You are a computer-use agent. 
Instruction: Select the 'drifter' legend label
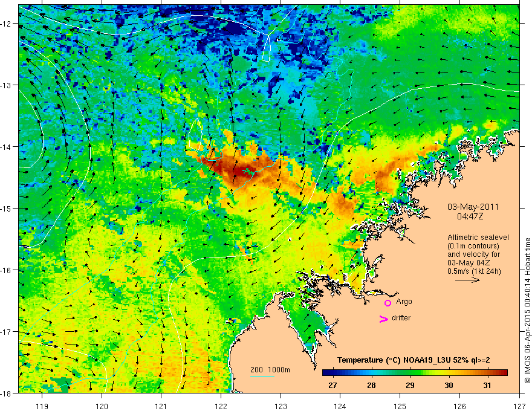(401, 318)
